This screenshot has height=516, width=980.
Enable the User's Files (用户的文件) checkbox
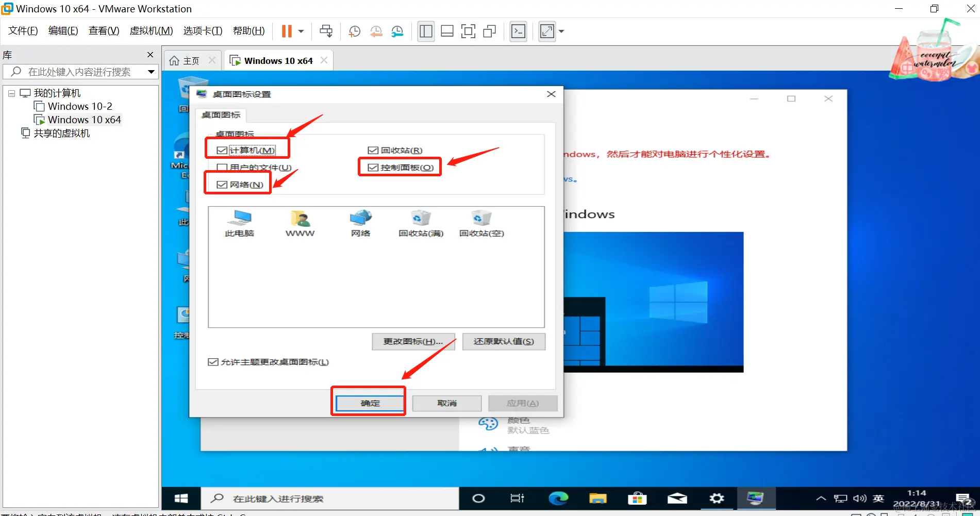pyautogui.click(x=222, y=168)
